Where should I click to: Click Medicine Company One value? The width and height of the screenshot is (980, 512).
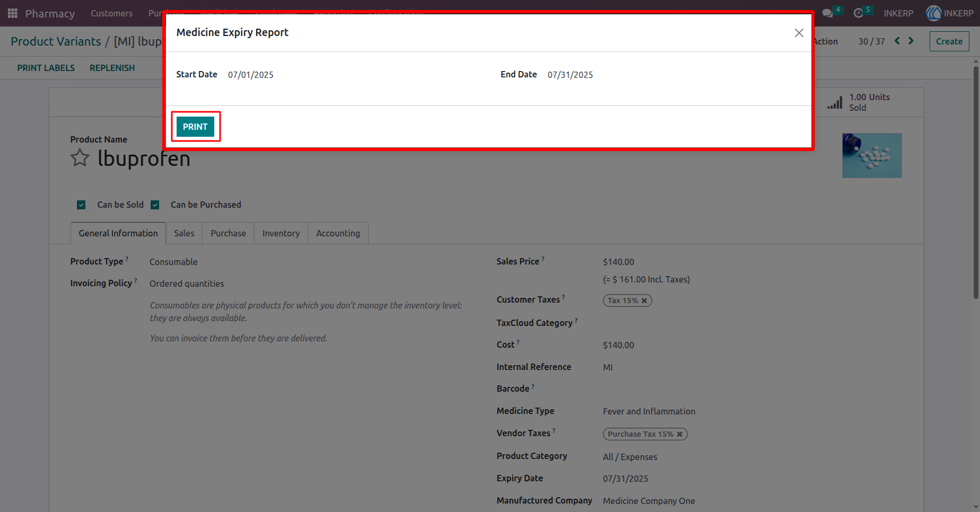649,501
